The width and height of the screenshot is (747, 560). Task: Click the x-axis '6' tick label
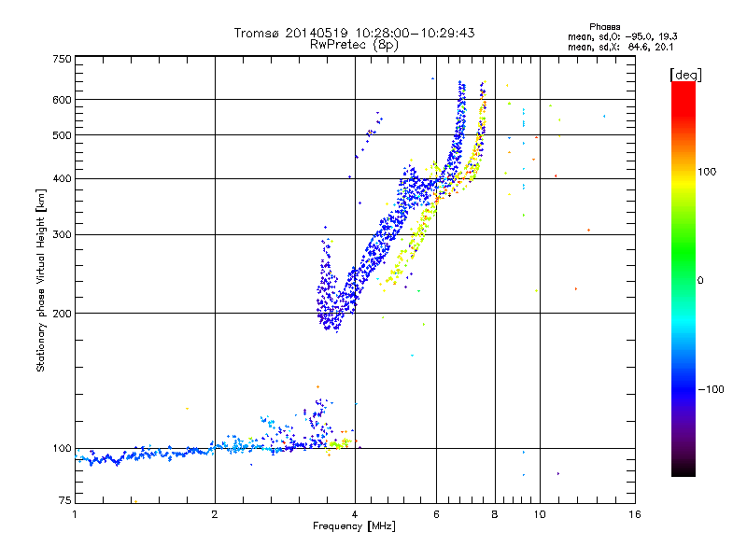pos(436,514)
